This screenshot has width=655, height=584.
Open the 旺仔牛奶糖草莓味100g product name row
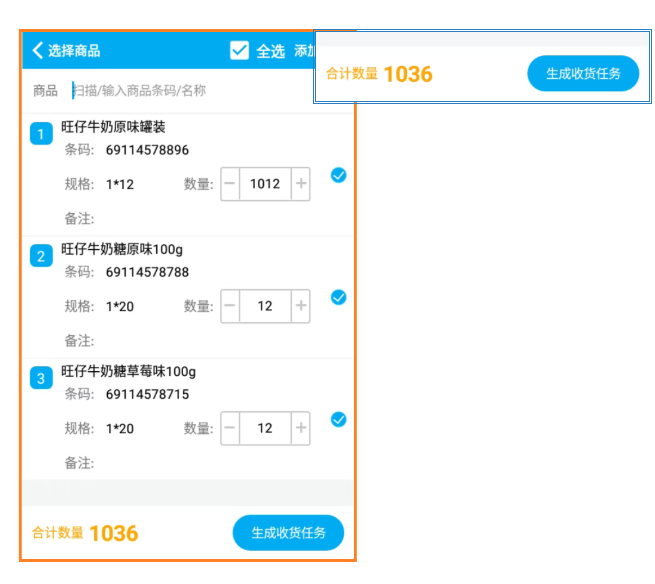tap(128, 371)
